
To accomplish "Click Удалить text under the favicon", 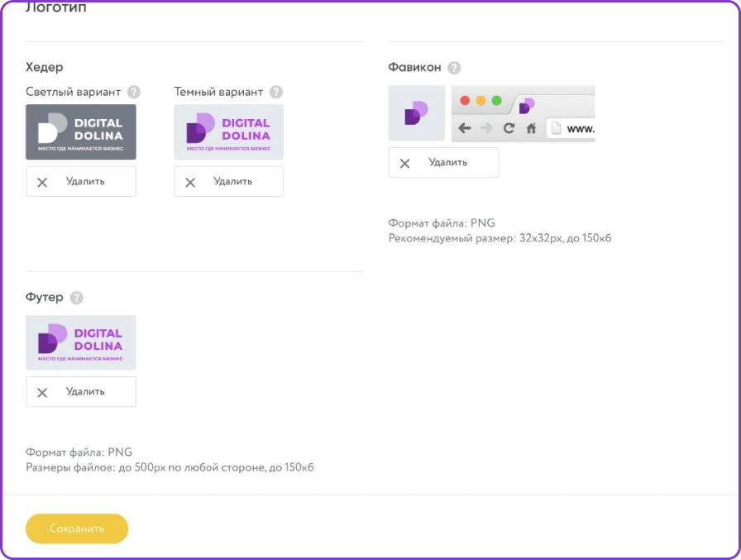I will pyautogui.click(x=447, y=163).
